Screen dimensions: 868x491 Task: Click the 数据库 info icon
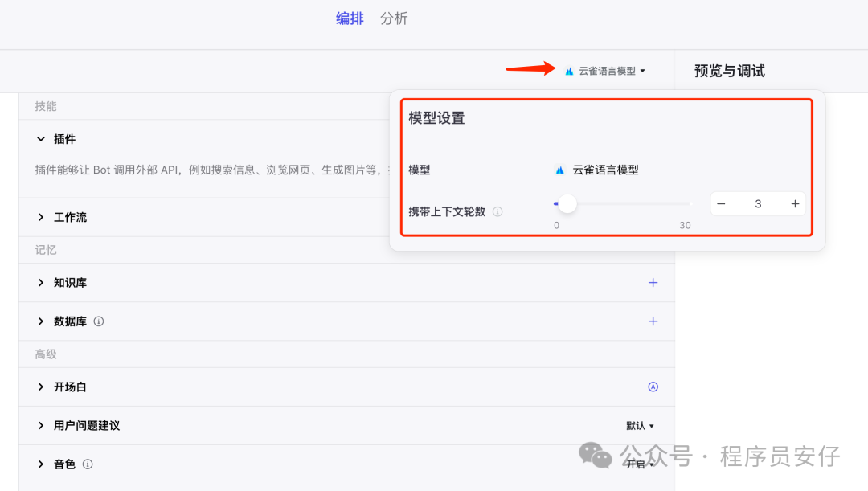[99, 321]
